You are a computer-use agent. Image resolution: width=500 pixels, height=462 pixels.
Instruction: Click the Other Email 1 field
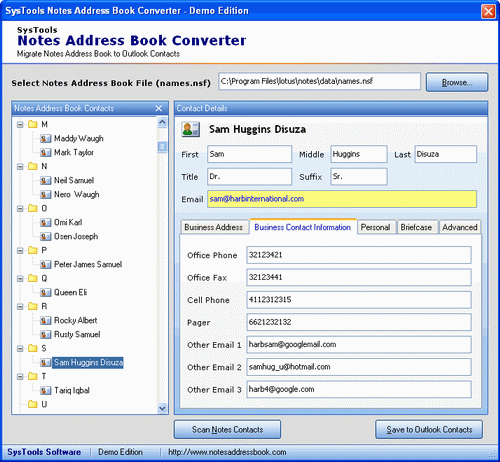(x=359, y=344)
